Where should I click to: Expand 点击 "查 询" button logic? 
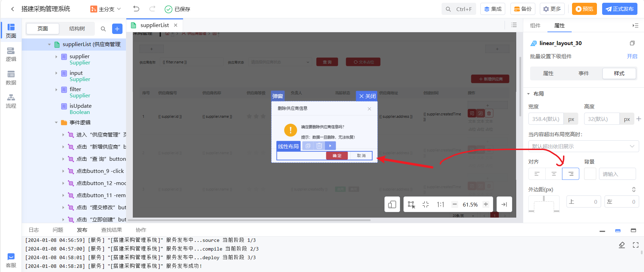click(x=63, y=159)
